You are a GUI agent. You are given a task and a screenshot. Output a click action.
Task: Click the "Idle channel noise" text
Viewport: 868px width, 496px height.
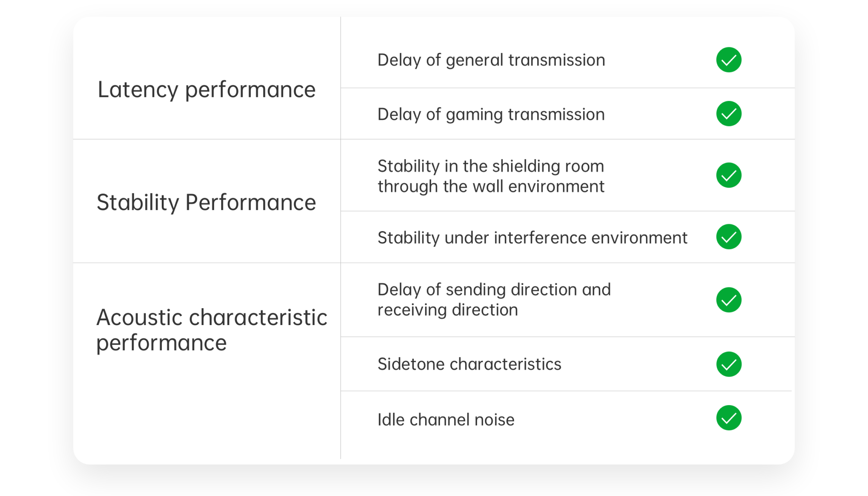click(x=446, y=420)
